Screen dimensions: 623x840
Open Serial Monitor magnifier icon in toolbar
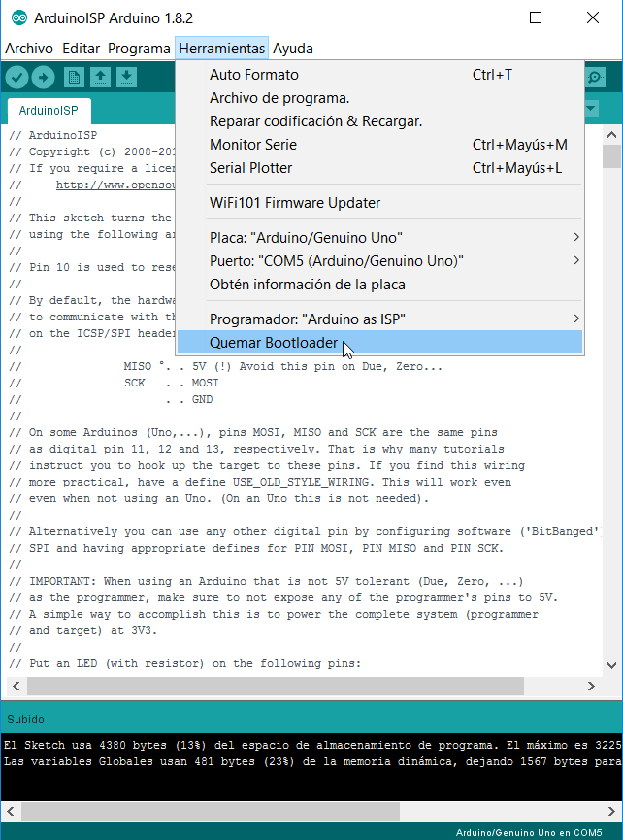(595, 77)
